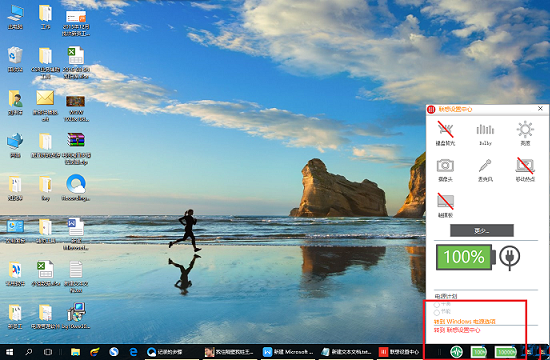Open the yellow envelope mail file
550x360 pixels.
45,106
